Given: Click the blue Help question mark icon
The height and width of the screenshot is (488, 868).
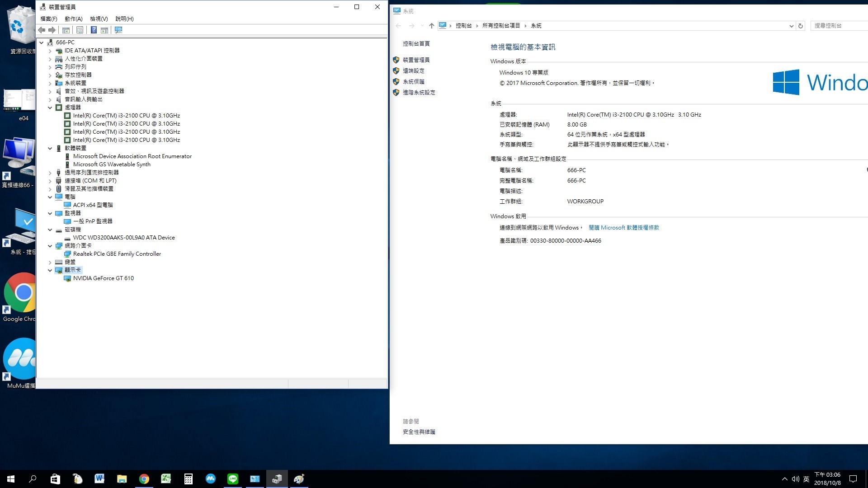Looking at the screenshot, I should coord(94,30).
